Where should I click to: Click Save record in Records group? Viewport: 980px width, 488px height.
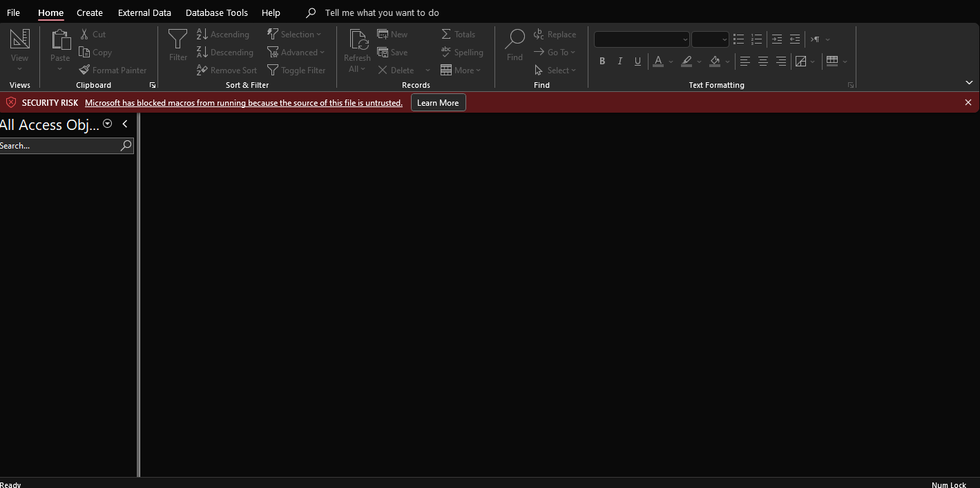392,52
